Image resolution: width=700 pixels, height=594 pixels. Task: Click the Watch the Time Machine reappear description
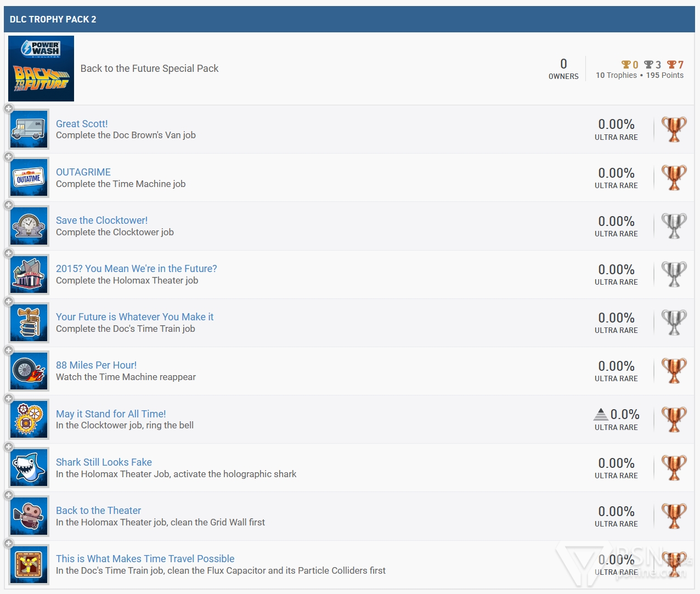click(126, 377)
